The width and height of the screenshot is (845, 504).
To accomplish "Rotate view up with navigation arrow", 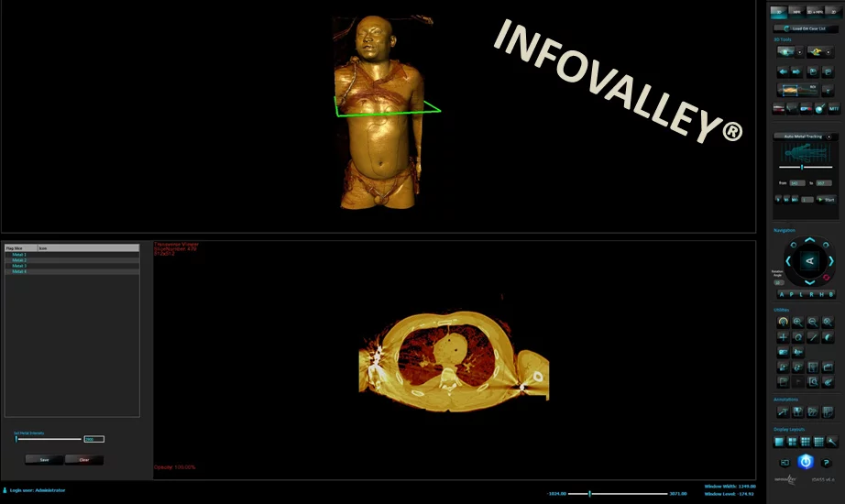I will point(809,240).
